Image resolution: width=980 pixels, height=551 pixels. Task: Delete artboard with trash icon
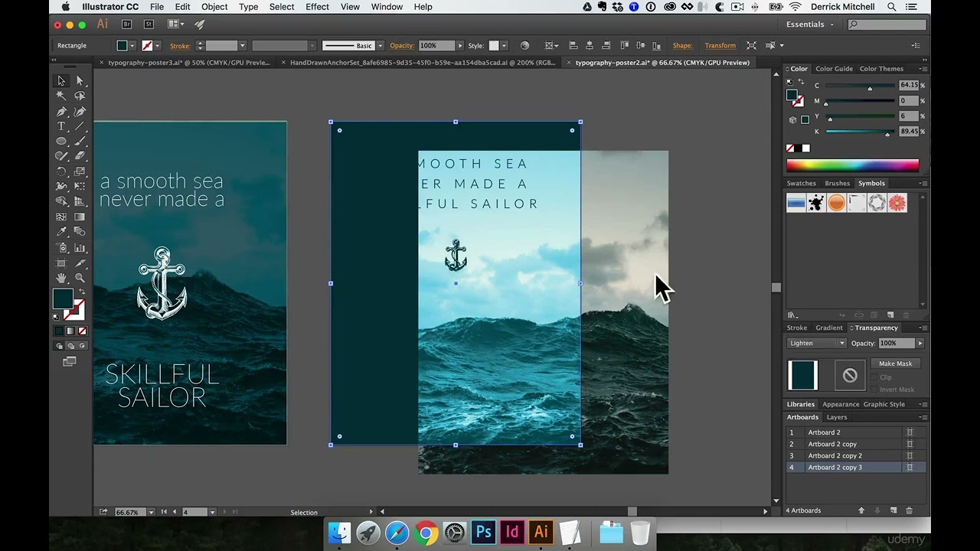(x=910, y=510)
